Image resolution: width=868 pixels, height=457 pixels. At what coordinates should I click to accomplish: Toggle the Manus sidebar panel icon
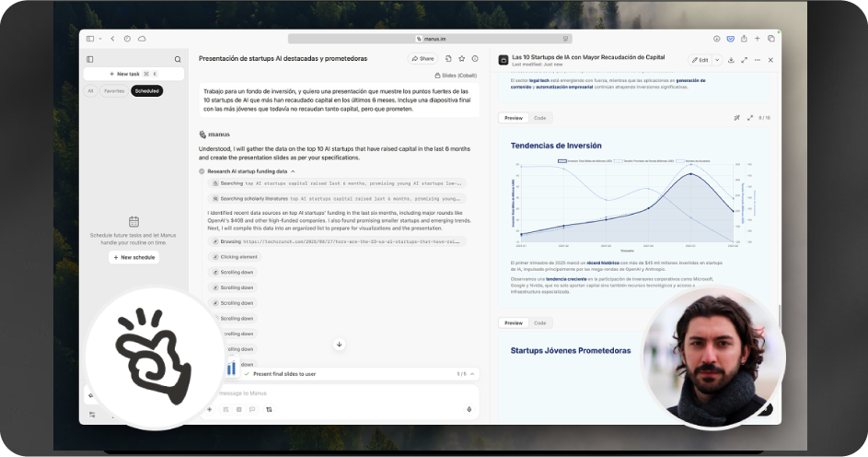click(89, 59)
